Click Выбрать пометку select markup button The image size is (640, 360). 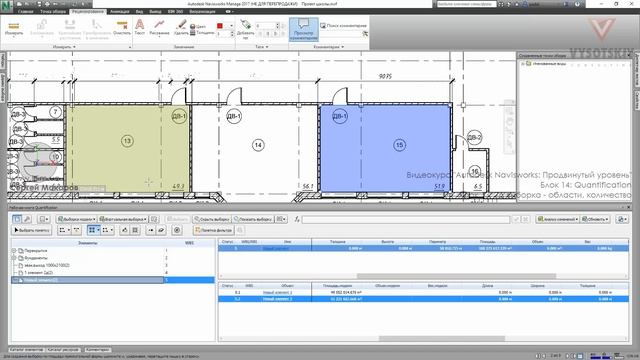31,230
